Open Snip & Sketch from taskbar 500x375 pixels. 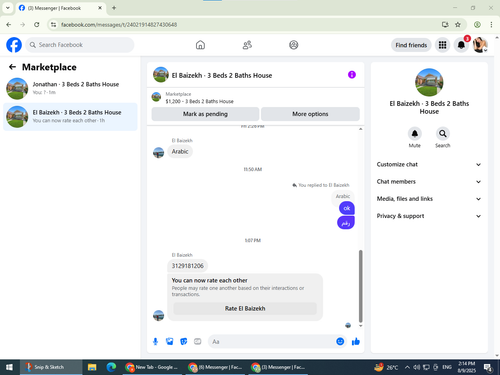(x=51, y=367)
